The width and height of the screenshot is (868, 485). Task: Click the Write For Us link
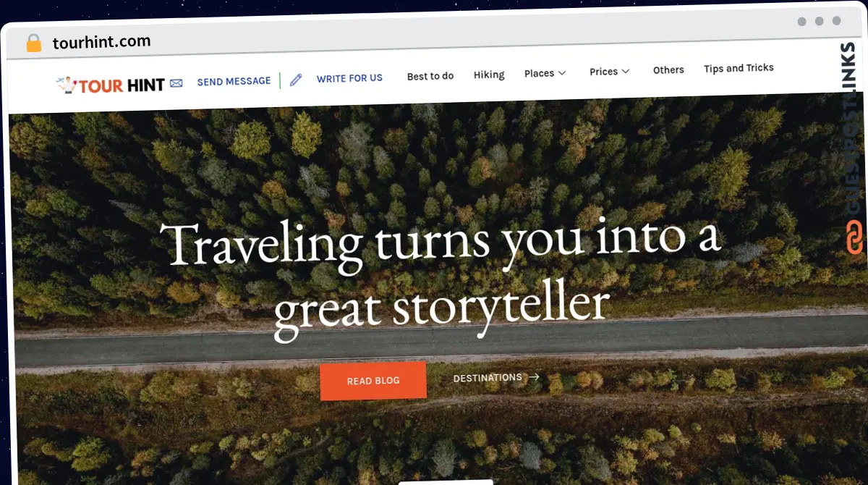pos(349,78)
